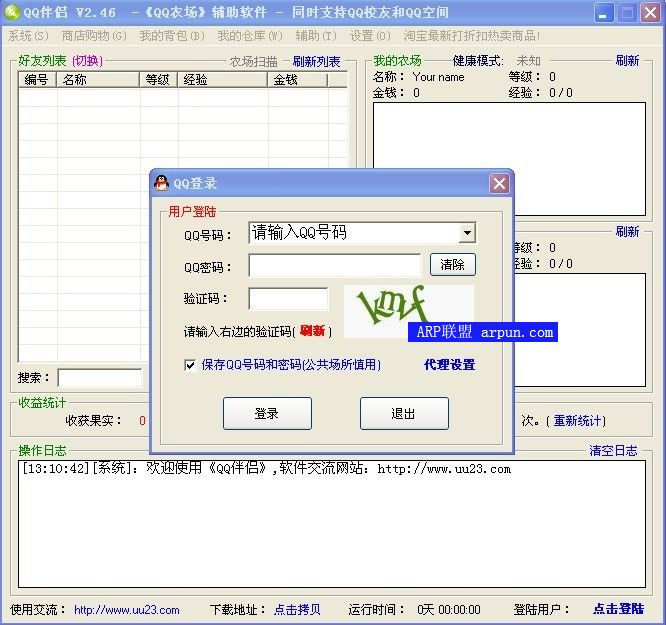Click 农场扫描 link
The width and height of the screenshot is (666, 625).
click(254, 62)
